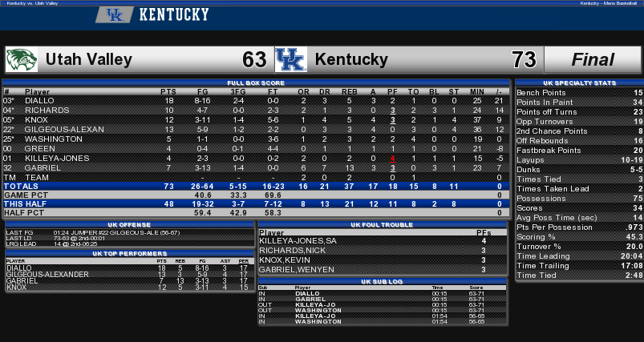The height and width of the screenshot is (342, 644).
Task: Click the UK logo in top banner
Action: coord(115,14)
